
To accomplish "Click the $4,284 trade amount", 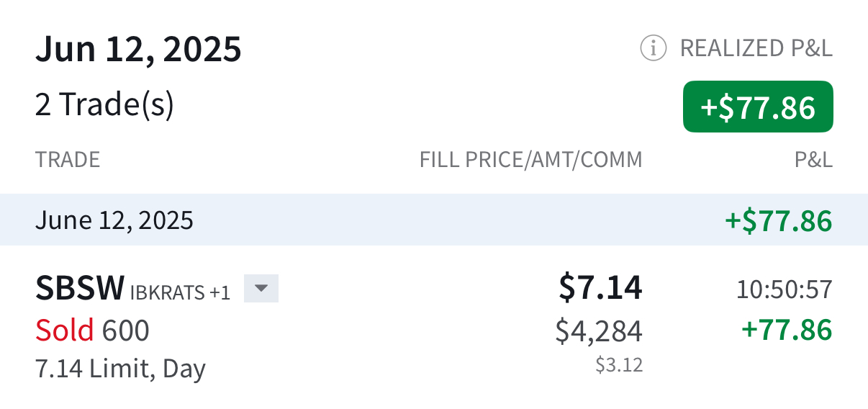I will pos(599,331).
